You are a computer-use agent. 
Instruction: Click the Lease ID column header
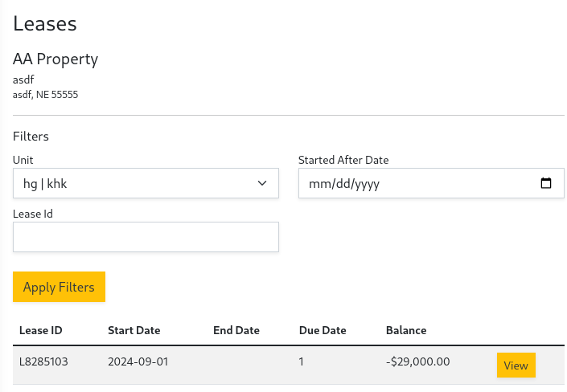click(41, 330)
